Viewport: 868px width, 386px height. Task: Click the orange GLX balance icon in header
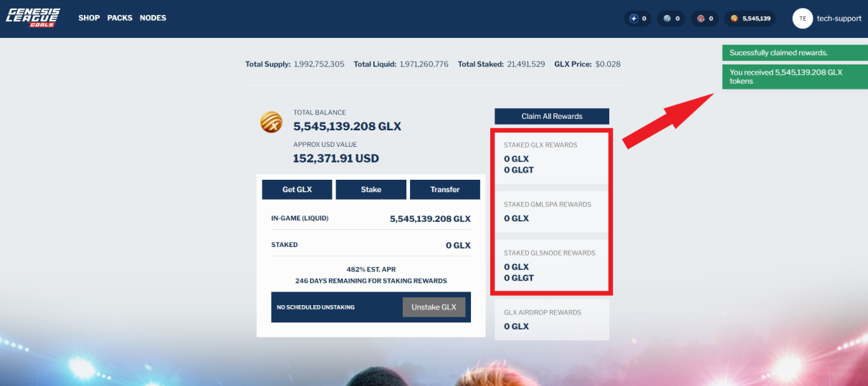coord(734,19)
